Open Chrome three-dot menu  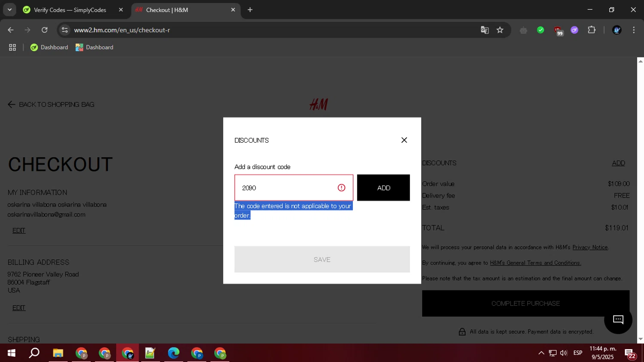click(634, 30)
